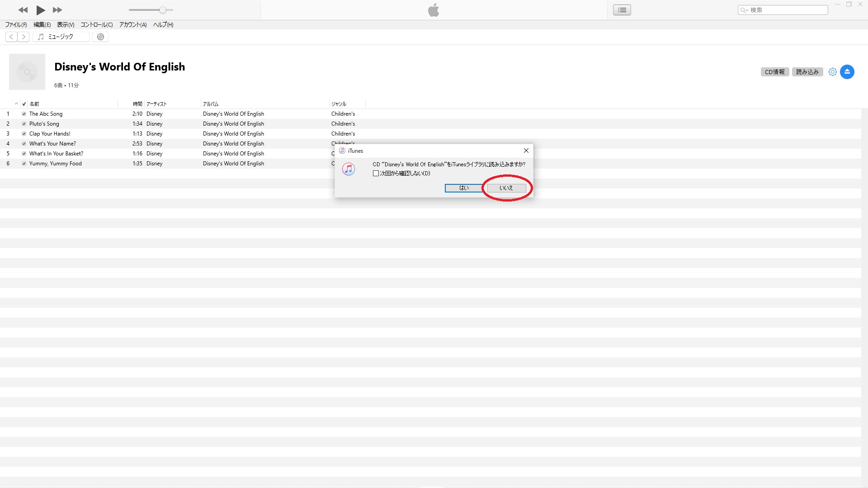The width and height of the screenshot is (868, 488).
Task: Click the playlist/queue icon top right
Action: tap(622, 9)
